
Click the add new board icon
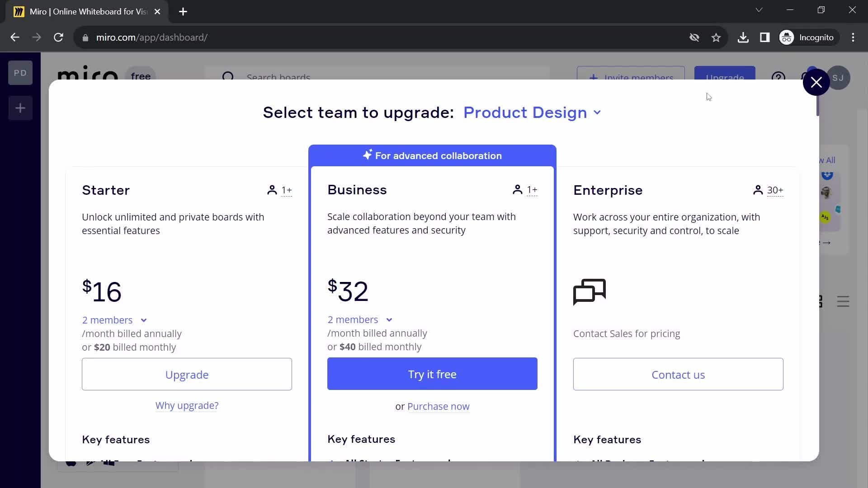point(20,108)
